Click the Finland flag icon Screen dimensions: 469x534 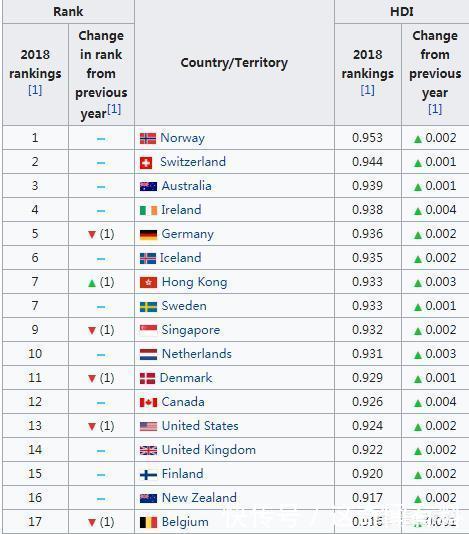tap(148, 474)
